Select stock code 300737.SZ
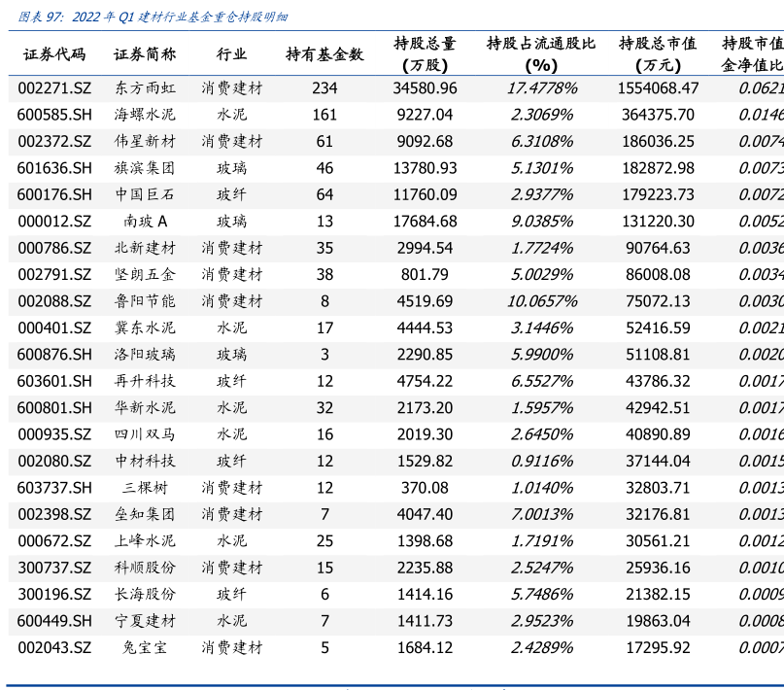This screenshot has height=690, width=784. 54,568
